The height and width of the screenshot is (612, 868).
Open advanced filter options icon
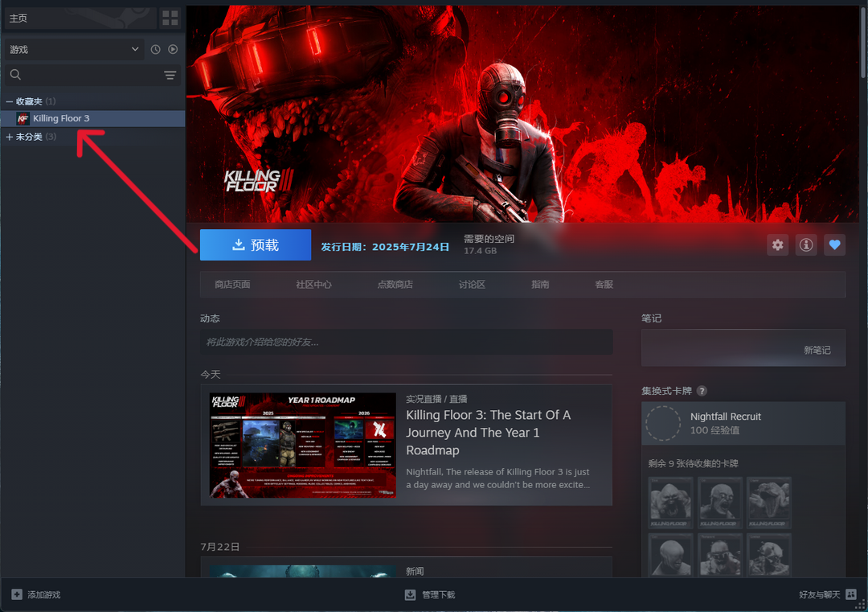(x=170, y=75)
